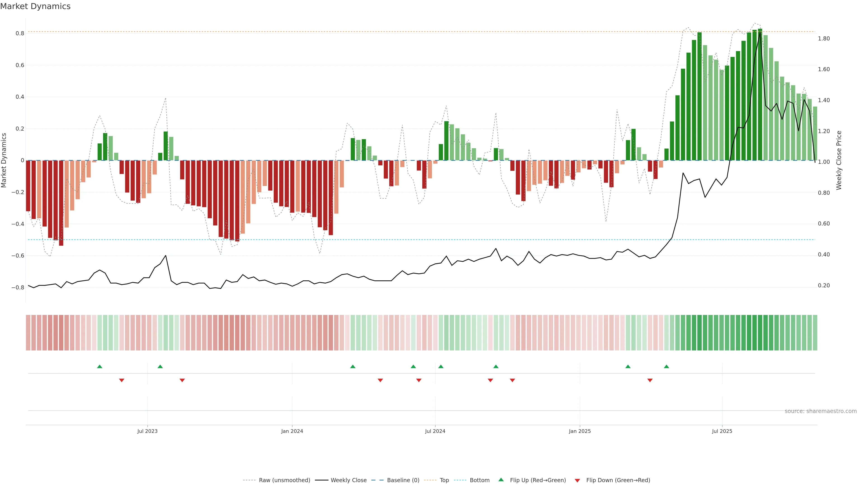Click the rightmost dark green heatmap strip cell
Viewport: 868px width, 488px height.
click(x=815, y=333)
